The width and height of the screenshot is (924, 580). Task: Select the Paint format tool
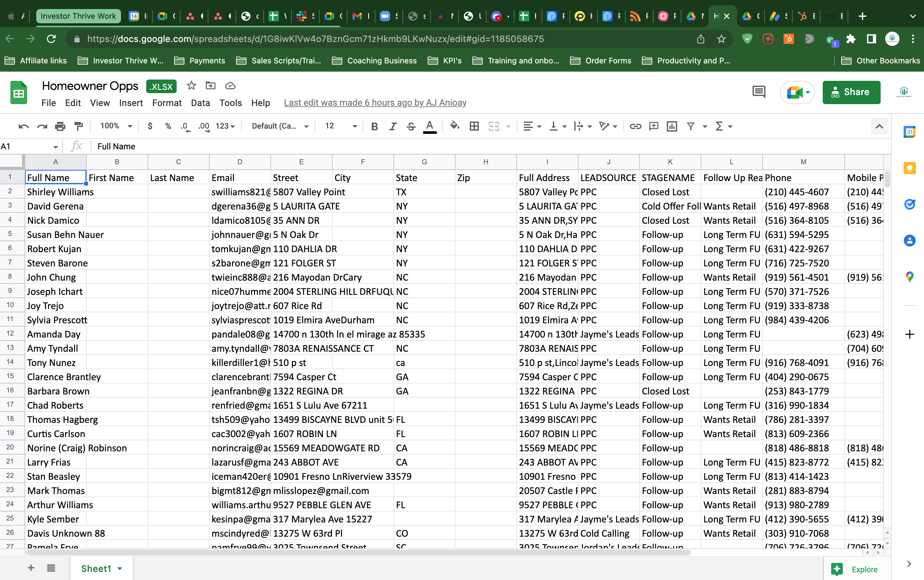[x=78, y=126]
